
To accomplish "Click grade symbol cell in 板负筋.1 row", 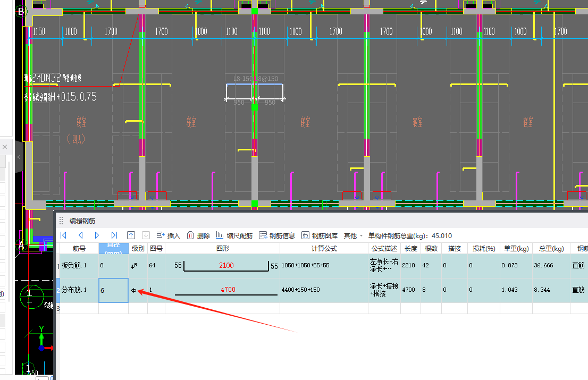I will tap(138, 266).
